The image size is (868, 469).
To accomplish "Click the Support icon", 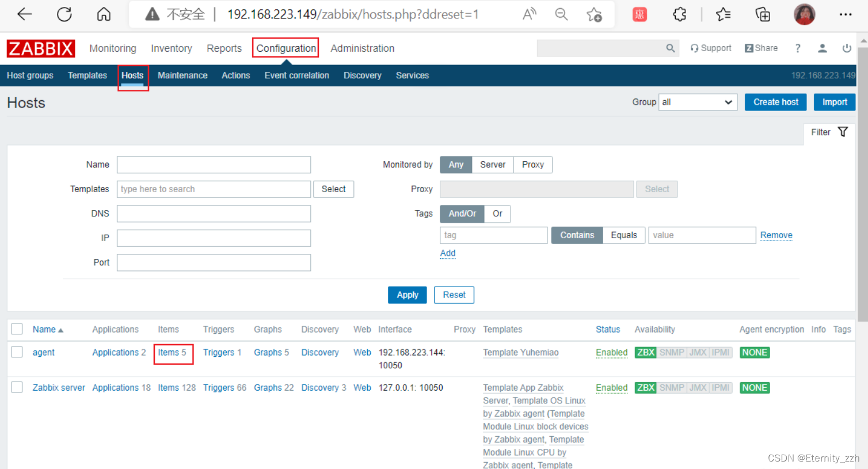I will click(x=710, y=48).
